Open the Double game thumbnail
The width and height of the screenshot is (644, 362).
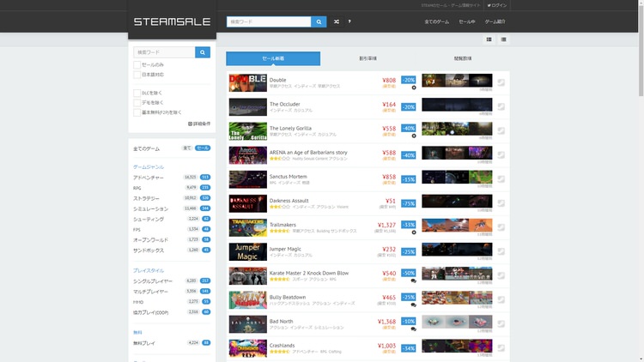coord(247,83)
